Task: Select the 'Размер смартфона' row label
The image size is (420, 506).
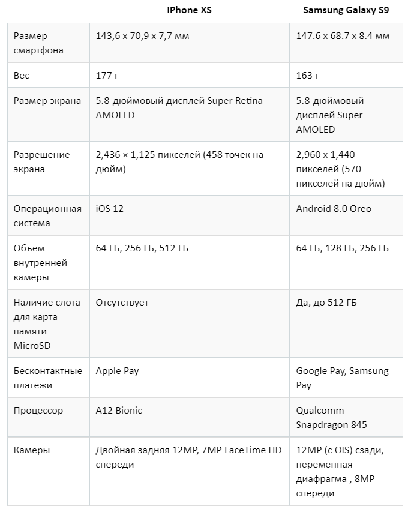Action: [38, 43]
